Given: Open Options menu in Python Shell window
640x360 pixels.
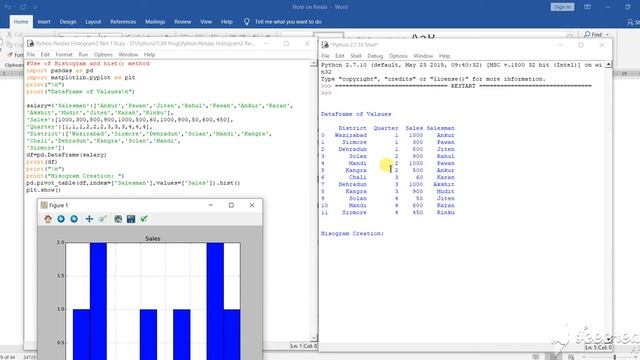Looking at the screenshot, I should pos(398,56).
